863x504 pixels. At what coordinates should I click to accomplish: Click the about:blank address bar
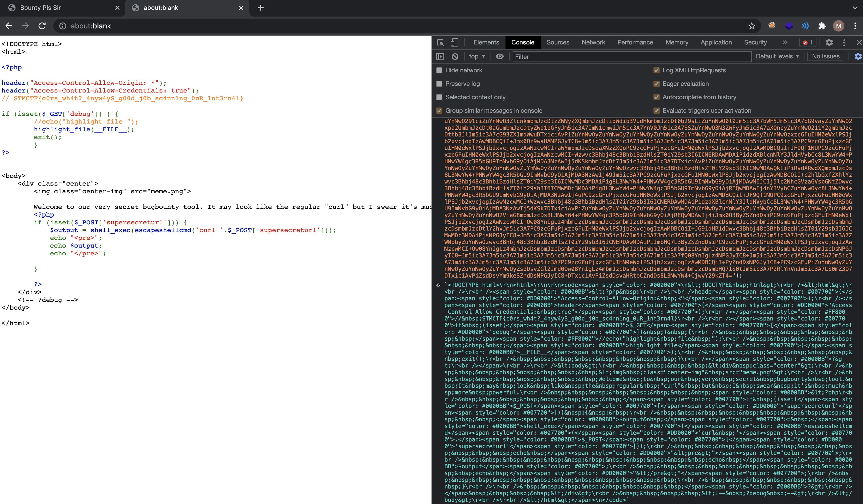coord(407,26)
